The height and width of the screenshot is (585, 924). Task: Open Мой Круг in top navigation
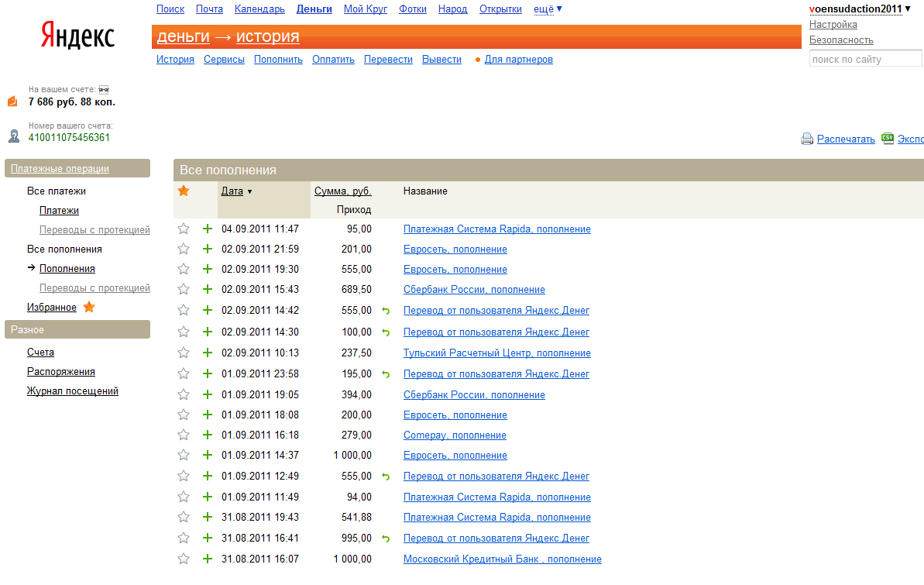pos(366,9)
